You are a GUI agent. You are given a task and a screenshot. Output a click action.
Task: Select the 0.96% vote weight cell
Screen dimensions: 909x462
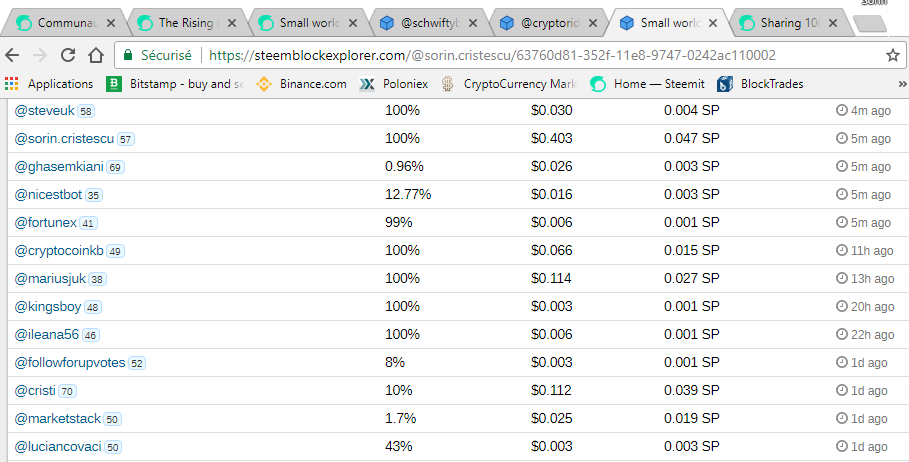[404, 166]
